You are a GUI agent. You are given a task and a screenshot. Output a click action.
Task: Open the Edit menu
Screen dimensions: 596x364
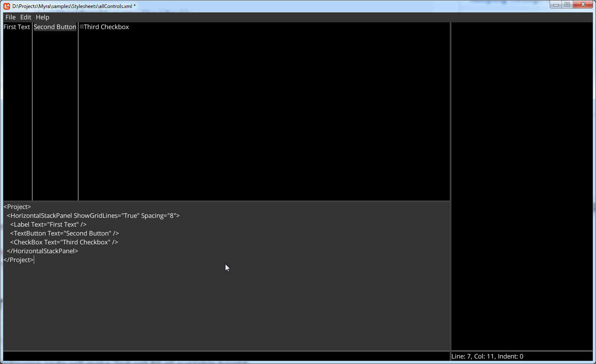click(x=26, y=17)
